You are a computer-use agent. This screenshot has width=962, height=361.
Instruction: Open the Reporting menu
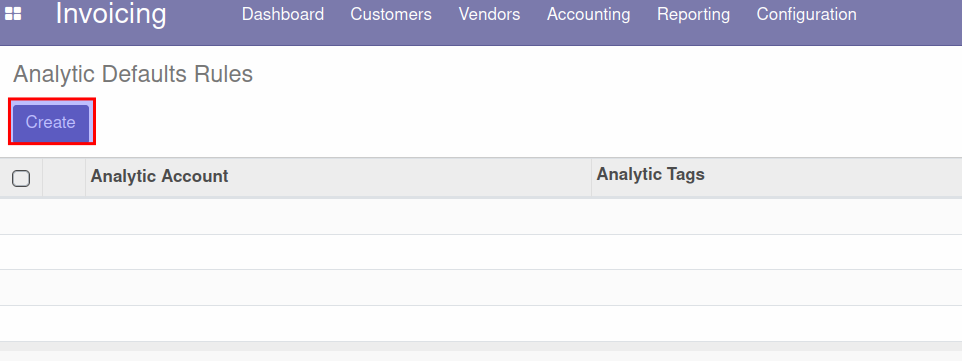pos(693,14)
